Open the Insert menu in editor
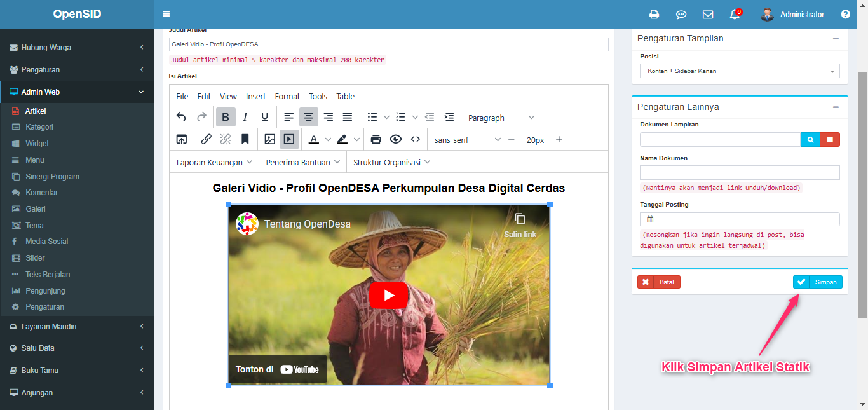The image size is (868, 410). (255, 96)
